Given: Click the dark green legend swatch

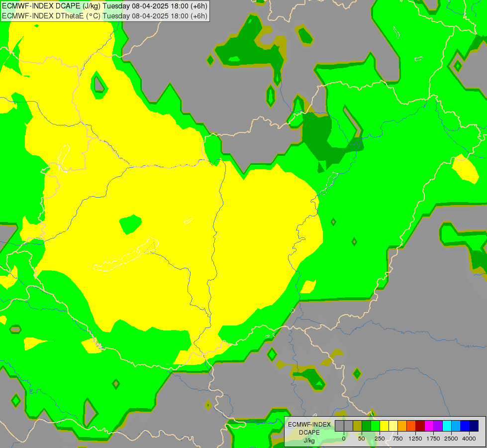Looking at the screenshot, I should [x=367, y=426].
